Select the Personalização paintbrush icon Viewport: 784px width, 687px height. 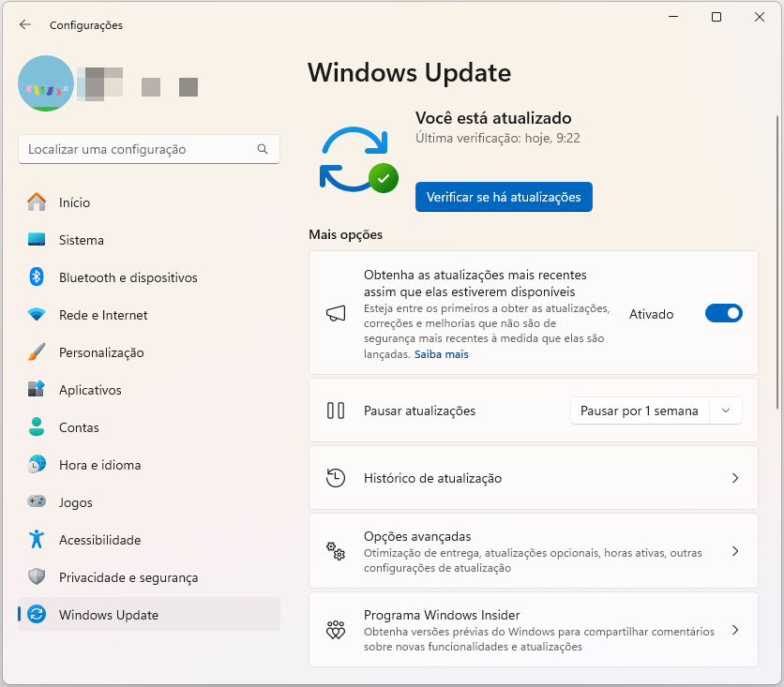point(38,352)
